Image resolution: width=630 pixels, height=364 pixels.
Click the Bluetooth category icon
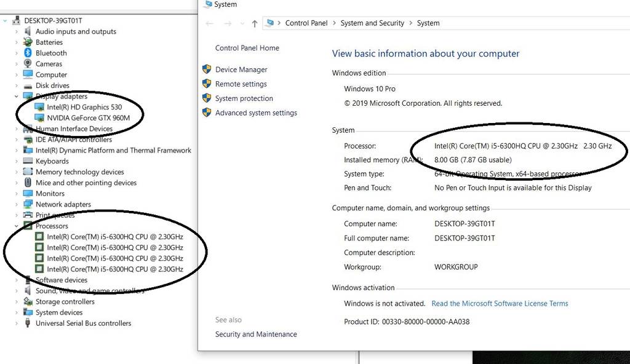(28, 53)
